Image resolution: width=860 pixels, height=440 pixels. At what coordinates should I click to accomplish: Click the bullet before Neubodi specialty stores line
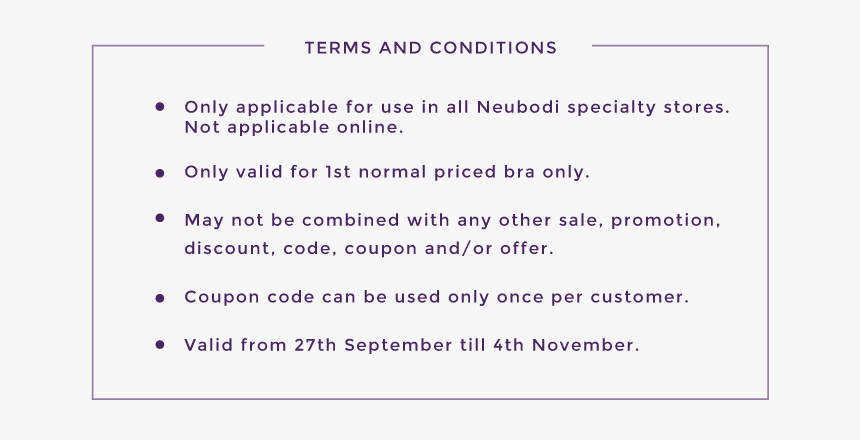click(160, 106)
